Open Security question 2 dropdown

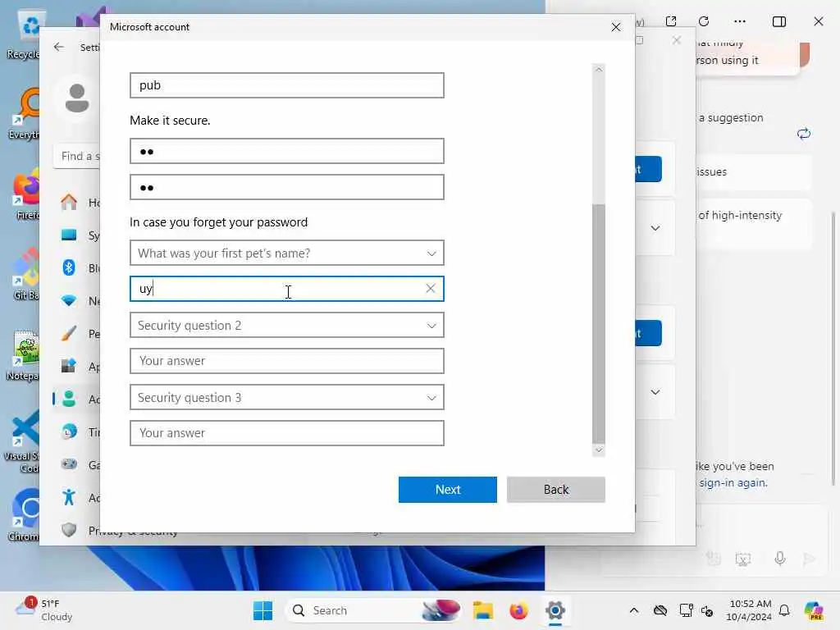(286, 325)
